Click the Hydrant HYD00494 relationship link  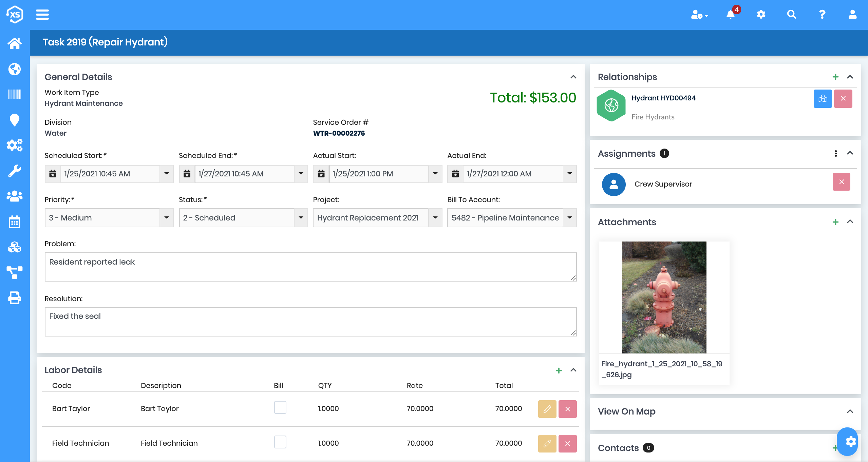pos(663,98)
